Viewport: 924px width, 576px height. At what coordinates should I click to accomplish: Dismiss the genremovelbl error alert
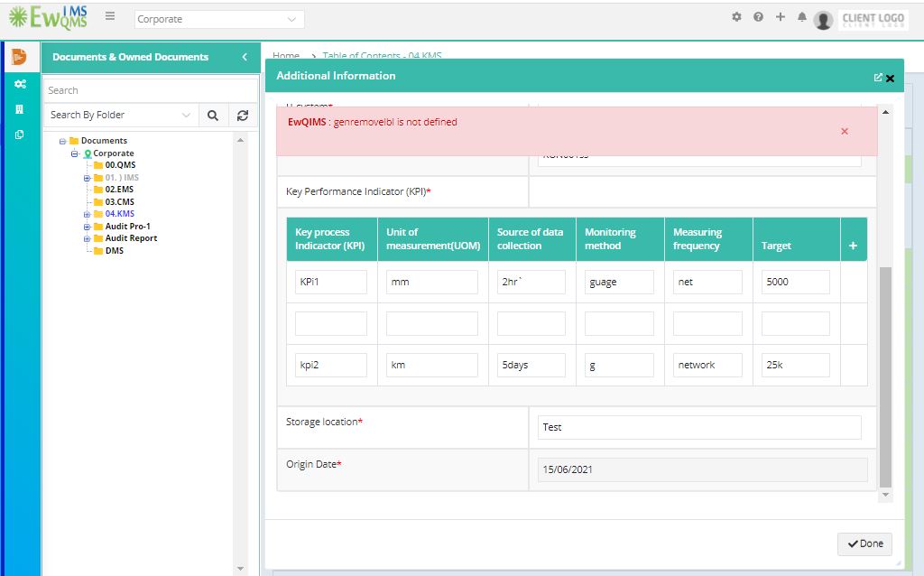(x=845, y=132)
